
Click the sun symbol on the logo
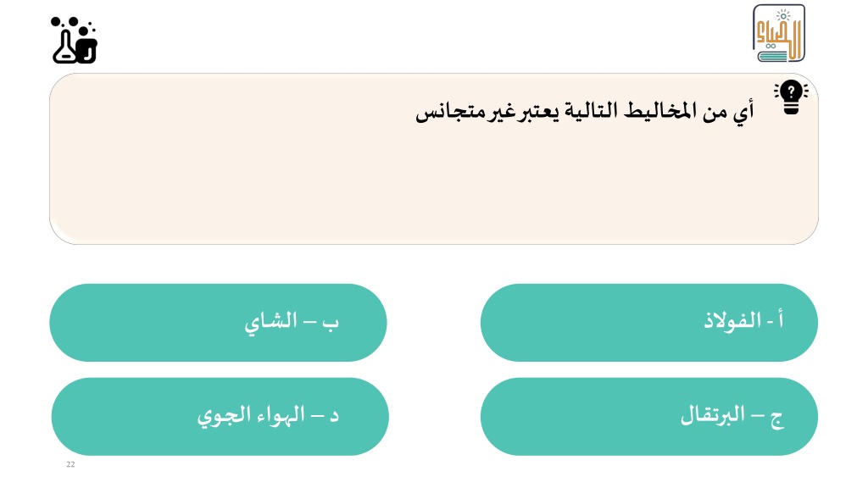783,16
